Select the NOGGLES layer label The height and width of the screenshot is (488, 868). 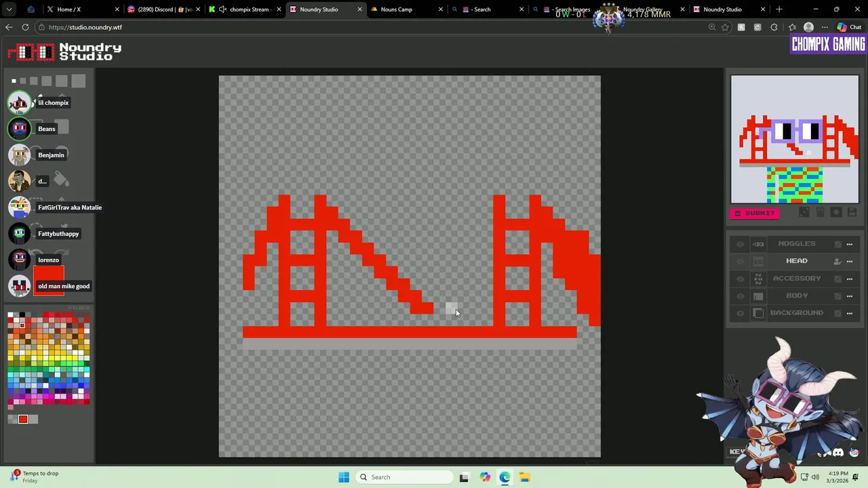797,244
